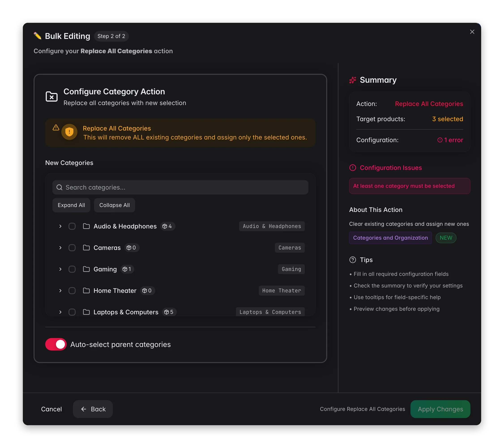Check the Gaming category checkbox
The width and height of the screenshot is (504, 448).
coord(72,269)
